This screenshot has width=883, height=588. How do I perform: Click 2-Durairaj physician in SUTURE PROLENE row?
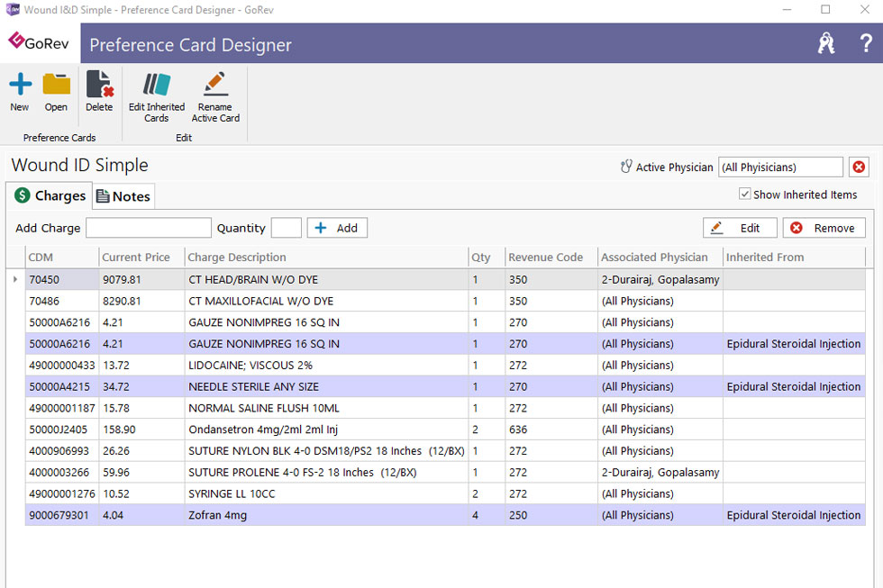tap(660, 472)
